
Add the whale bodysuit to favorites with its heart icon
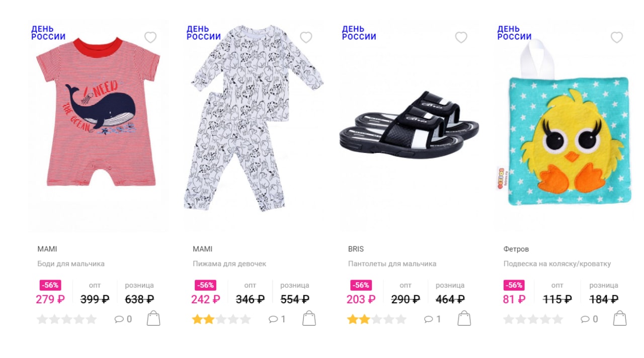coord(150,37)
